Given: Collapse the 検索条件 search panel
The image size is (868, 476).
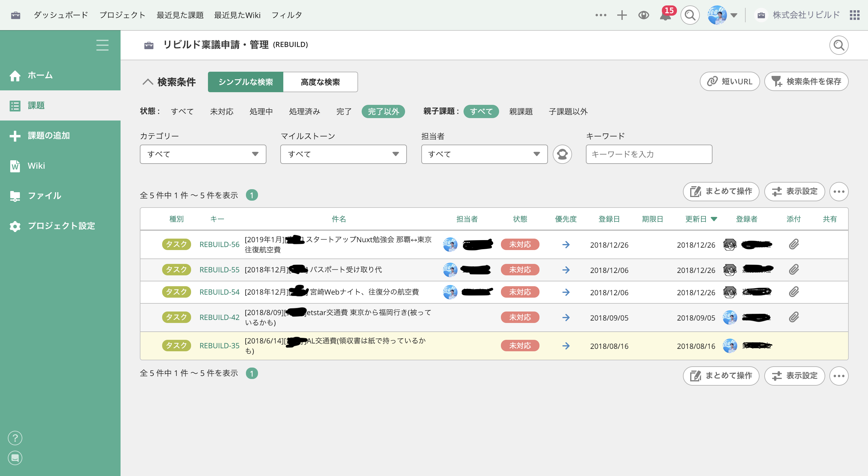Looking at the screenshot, I should 148,82.
